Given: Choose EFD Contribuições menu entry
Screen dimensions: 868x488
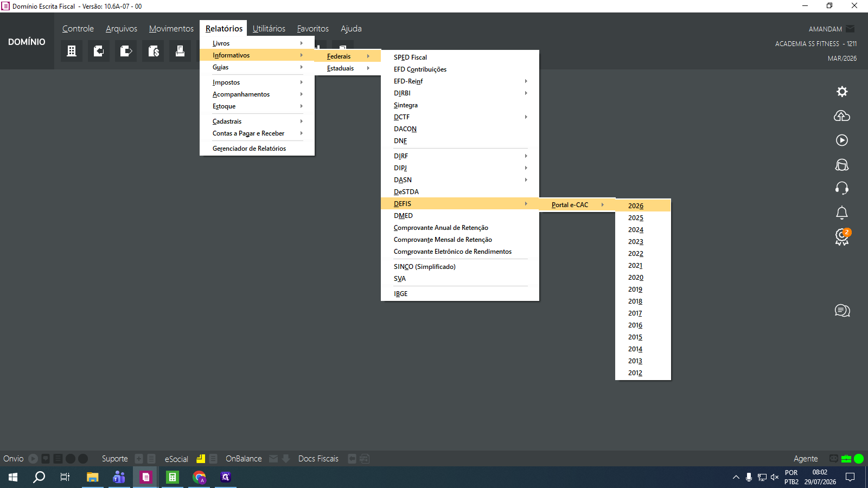Looking at the screenshot, I should 460,69.
